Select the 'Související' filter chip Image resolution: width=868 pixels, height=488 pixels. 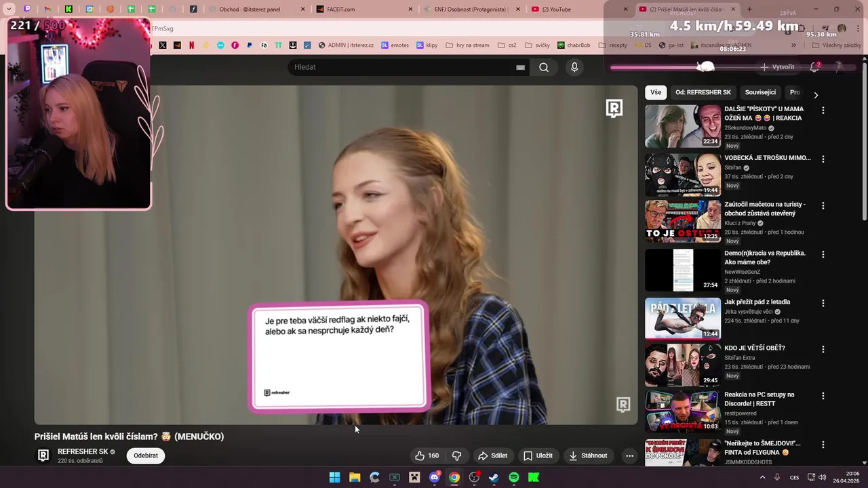click(760, 92)
